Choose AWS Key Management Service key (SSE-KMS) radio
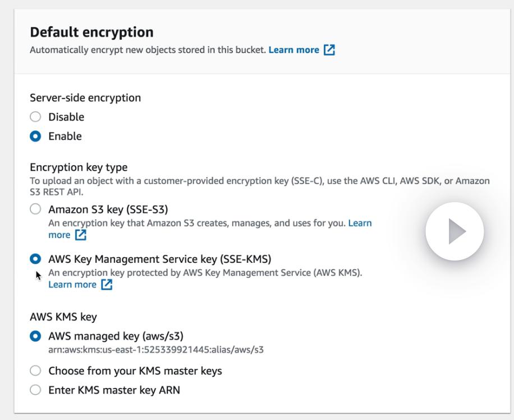514x420 pixels. (x=36, y=259)
